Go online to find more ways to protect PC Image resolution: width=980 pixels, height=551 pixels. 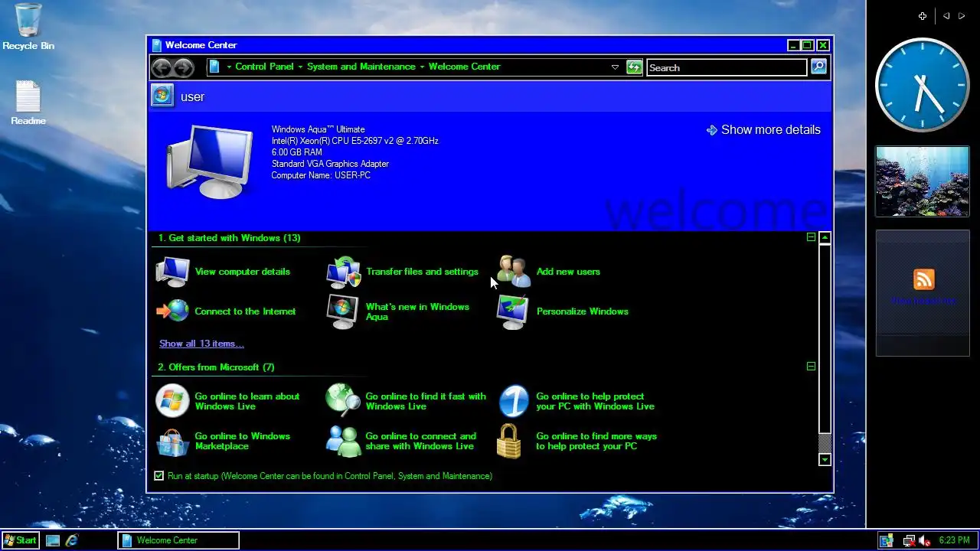[x=577, y=441]
